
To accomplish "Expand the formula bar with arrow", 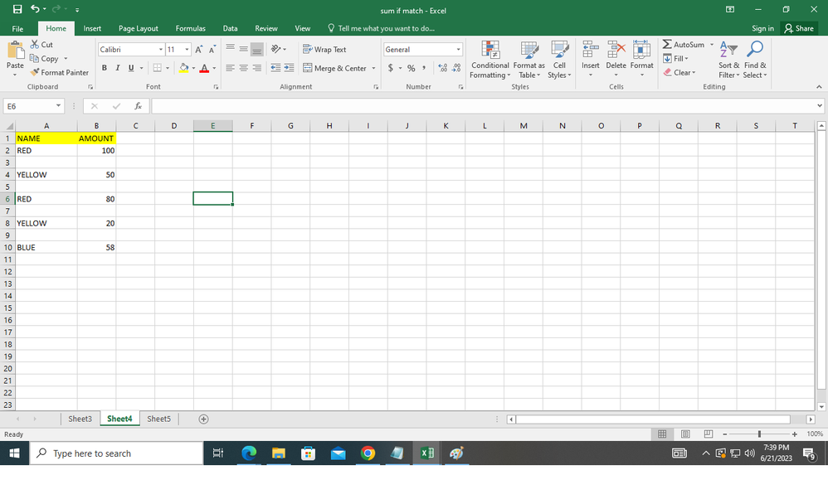I will [x=820, y=106].
